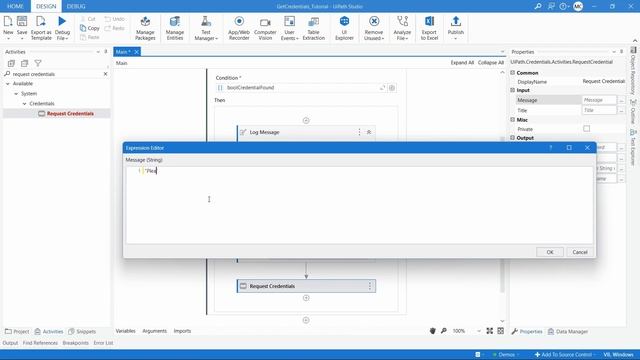Switch to Snippets panel tab
Image resolution: width=640 pixels, height=360 pixels.
click(82, 331)
